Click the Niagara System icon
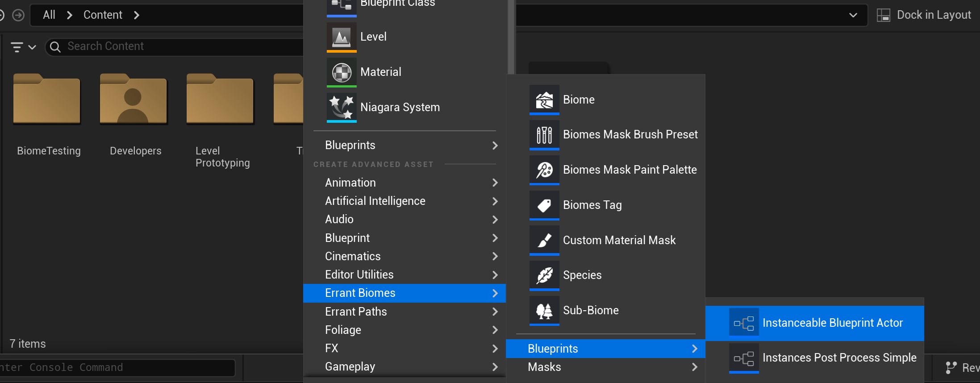 click(342, 107)
